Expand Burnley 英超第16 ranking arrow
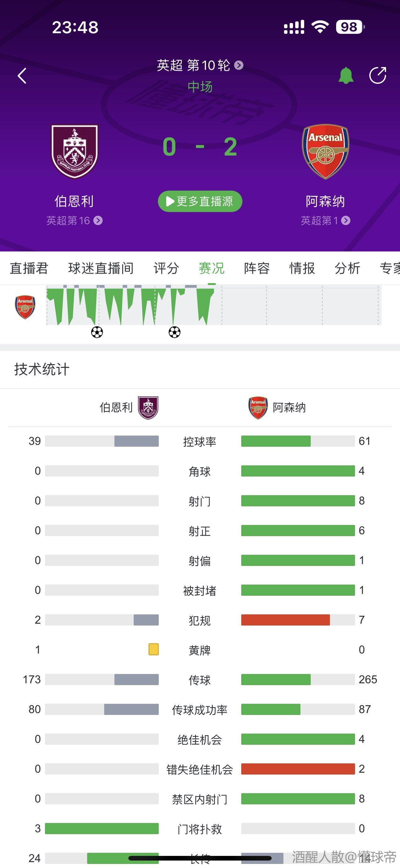 [x=98, y=220]
